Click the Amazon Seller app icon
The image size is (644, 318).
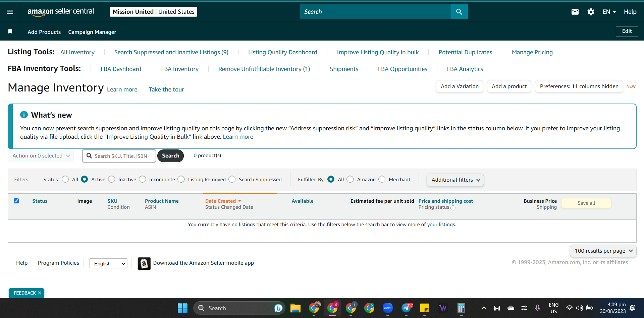(x=144, y=263)
